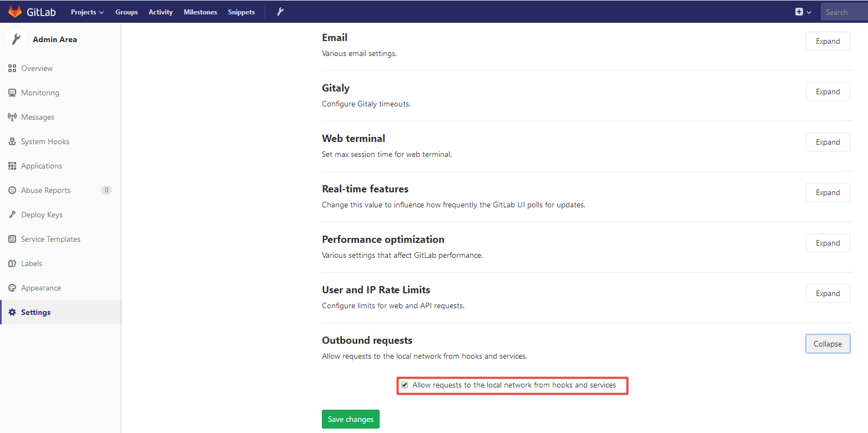Expand User and IP Rate Limits section
The height and width of the screenshot is (433, 868).
(827, 293)
